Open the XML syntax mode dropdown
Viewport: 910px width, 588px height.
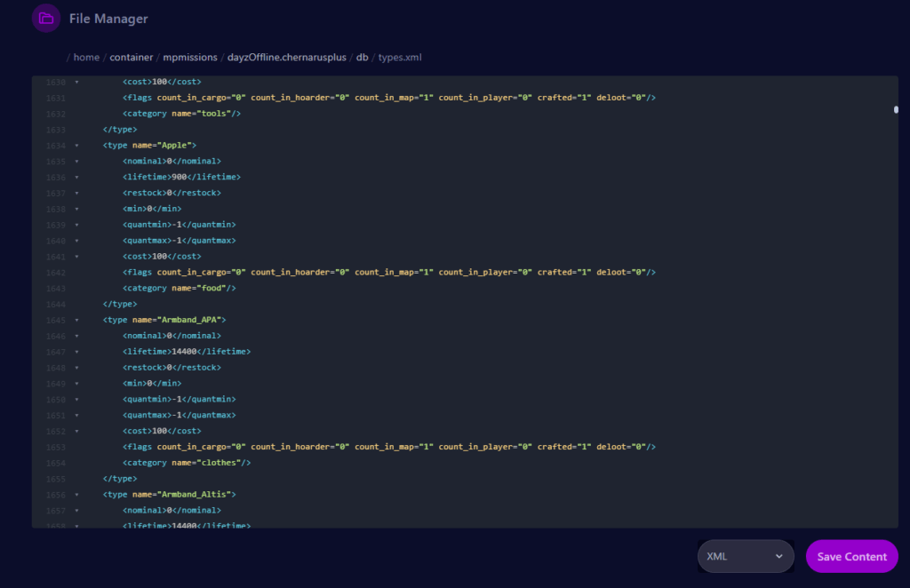[x=745, y=556]
